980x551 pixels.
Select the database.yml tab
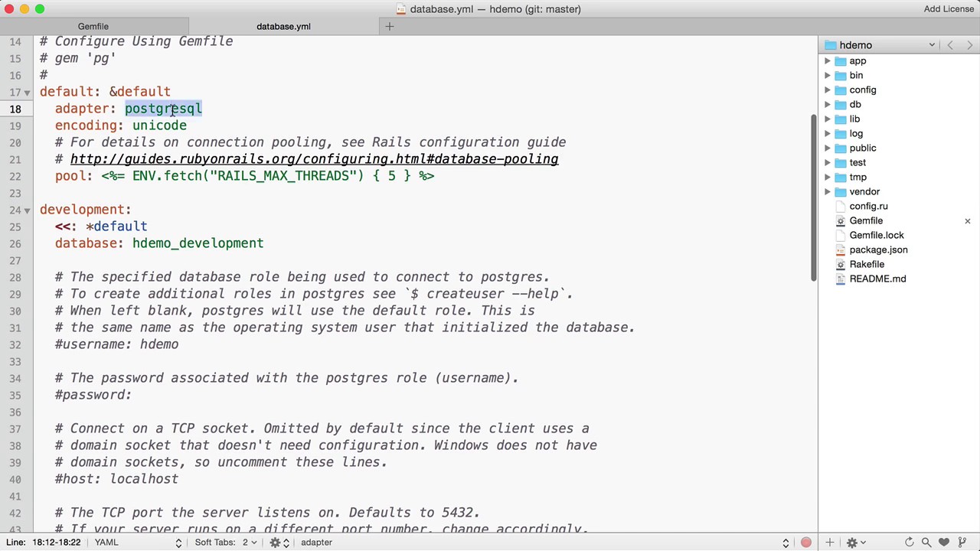coord(283,27)
